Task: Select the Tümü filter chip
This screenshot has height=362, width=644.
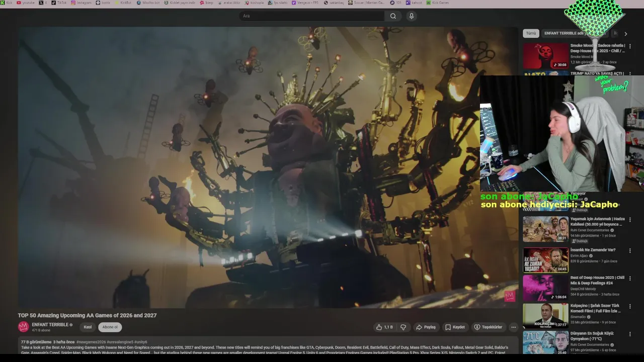Action: [531, 33]
